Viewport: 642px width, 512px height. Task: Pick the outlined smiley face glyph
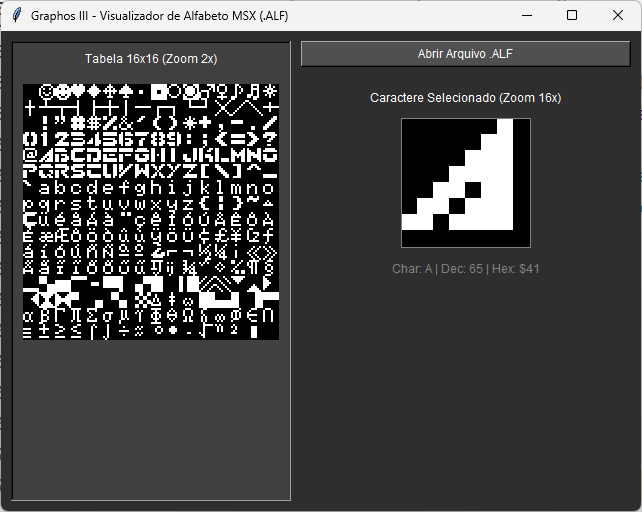click(47, 92)
